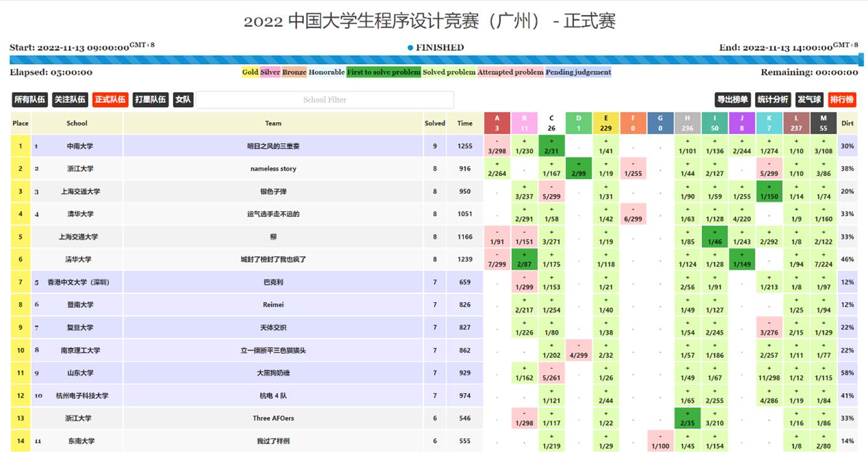Image resolution: width=868 pixels, height=452 pixels.
Task: Click the Dirt column header
Action: pos(847,124)
